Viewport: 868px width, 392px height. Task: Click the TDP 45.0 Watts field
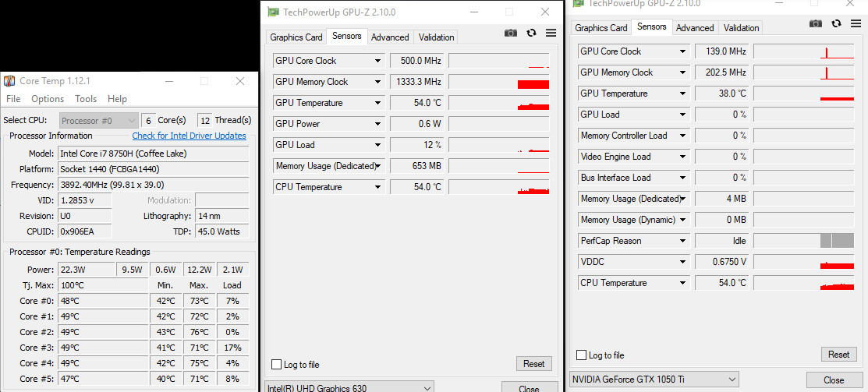222,231
